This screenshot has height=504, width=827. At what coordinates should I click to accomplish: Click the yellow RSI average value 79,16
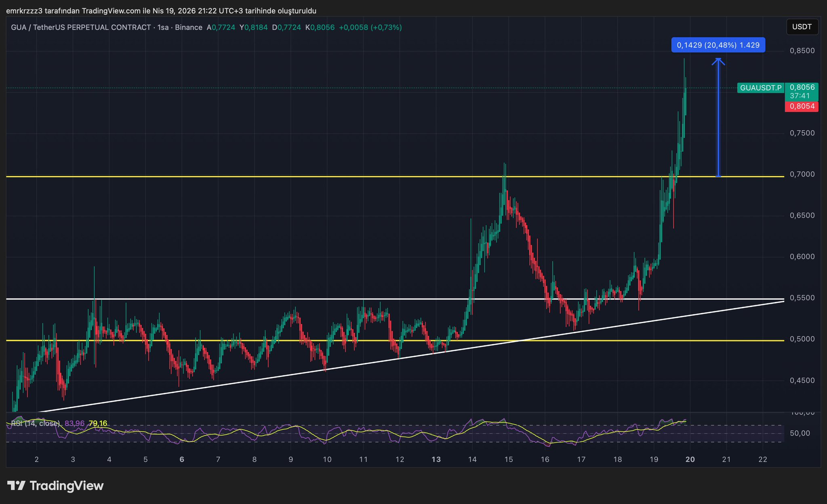click(x=98, y=423)
